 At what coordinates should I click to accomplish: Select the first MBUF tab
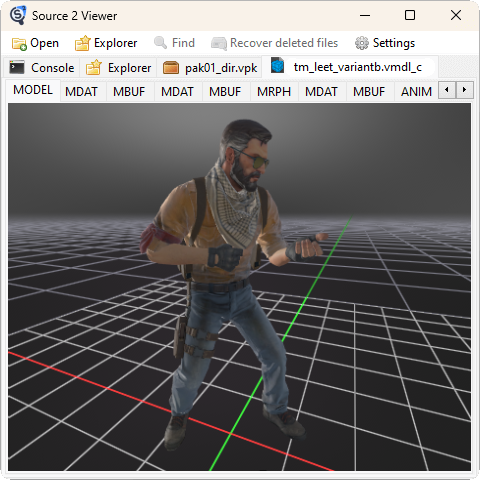[x=129, y=92]
